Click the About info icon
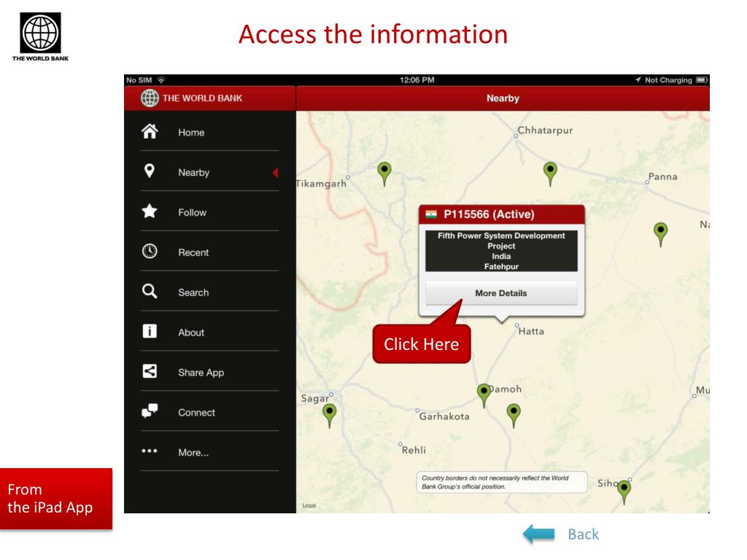Viewport: 747px width, 560px height. (150, 331)
